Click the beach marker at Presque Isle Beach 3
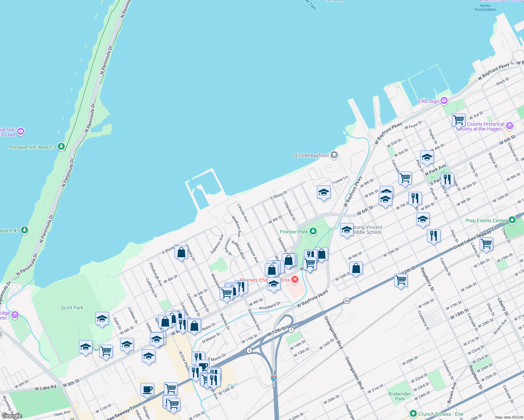This screenshot has width=524, height=420. [61, 147]
